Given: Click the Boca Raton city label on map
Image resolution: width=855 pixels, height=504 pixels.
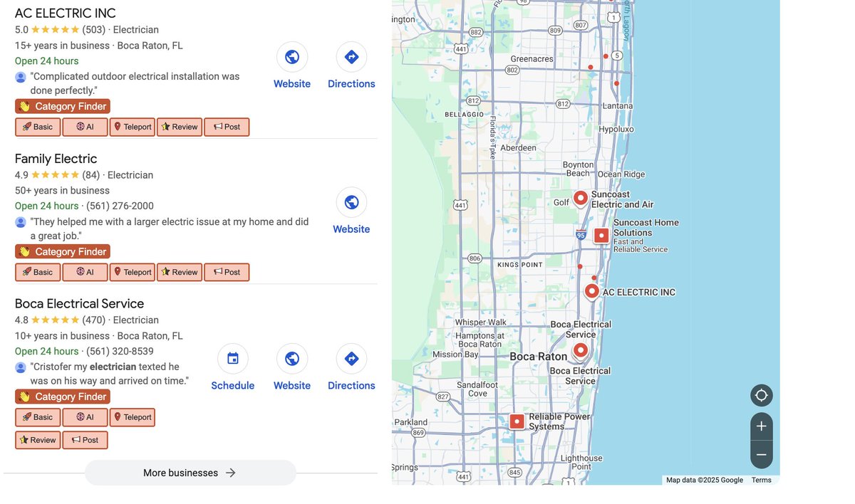Looking at the screenshot, I should tap(538, 357).
